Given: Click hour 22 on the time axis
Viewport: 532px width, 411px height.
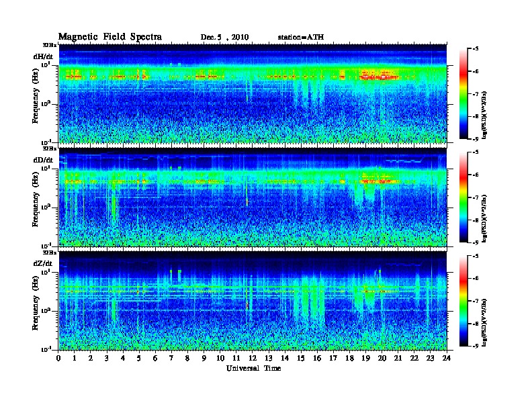Looking at the screenshot, I should pos(414,358).
